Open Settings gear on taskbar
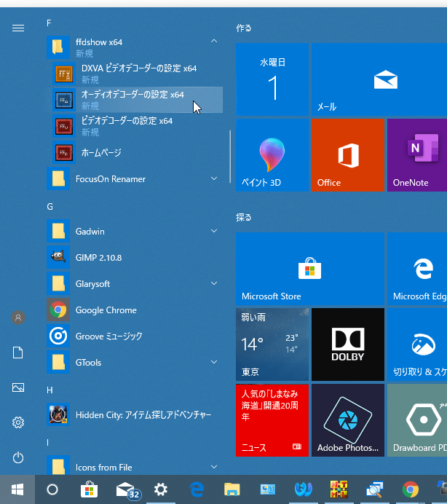447x504 pixels. coord(161,489)
